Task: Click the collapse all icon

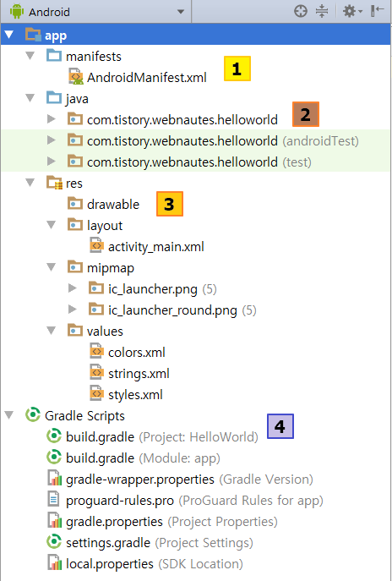Action: pyautogui.click(x=322, y=11)
